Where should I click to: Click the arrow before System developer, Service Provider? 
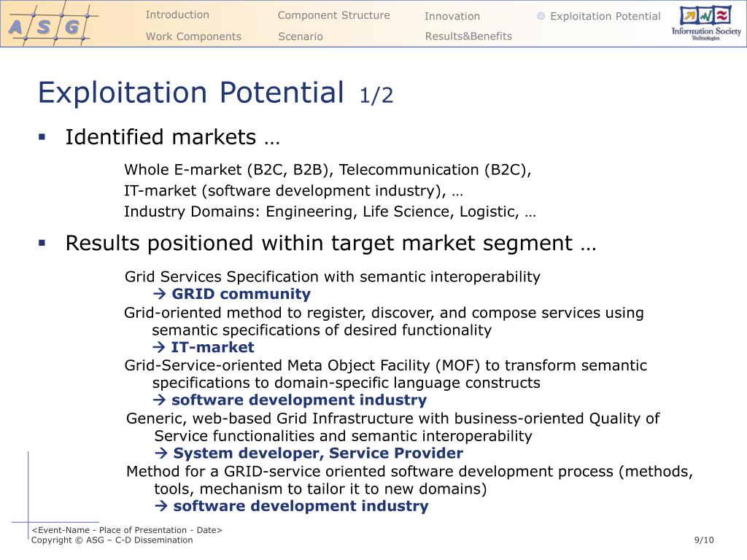[x=161, y=454]
